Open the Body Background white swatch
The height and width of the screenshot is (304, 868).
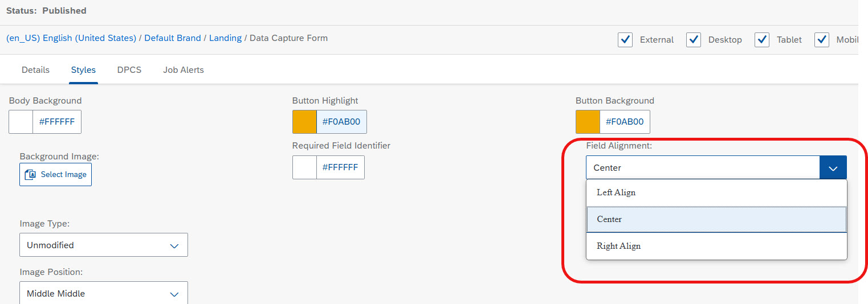click(x=21, y=122)
